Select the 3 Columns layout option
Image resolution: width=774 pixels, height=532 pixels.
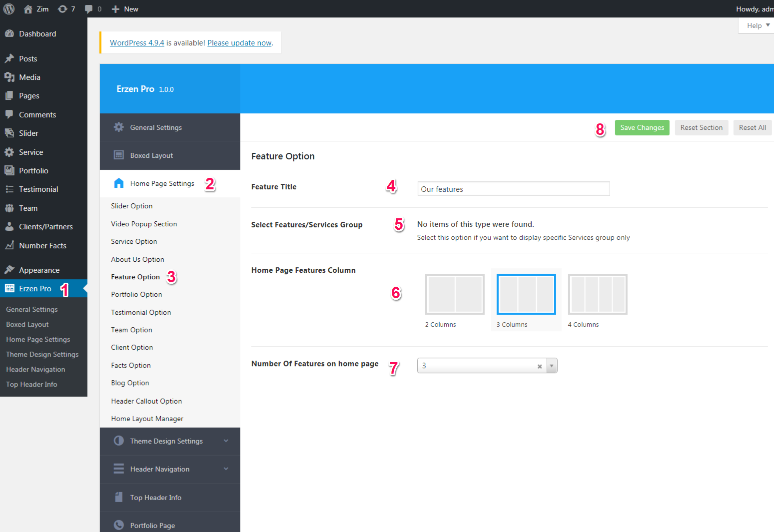pos(526,294)
